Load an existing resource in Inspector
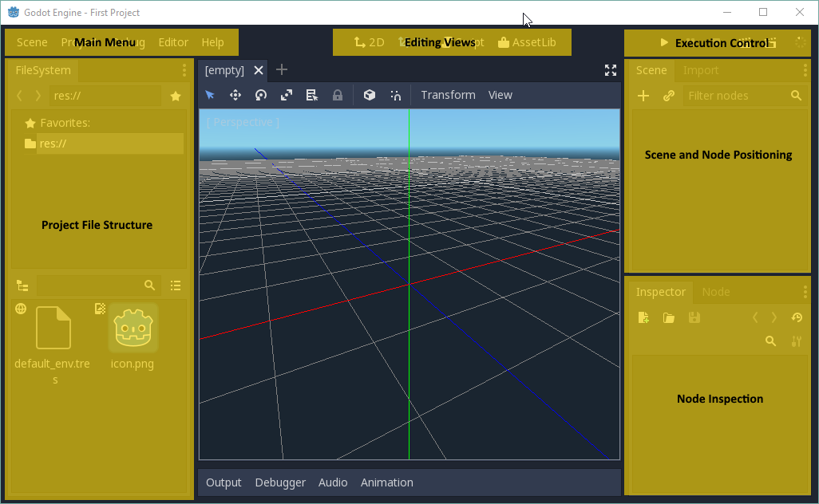This screenshot has width=819, height=504. (669, 317)
